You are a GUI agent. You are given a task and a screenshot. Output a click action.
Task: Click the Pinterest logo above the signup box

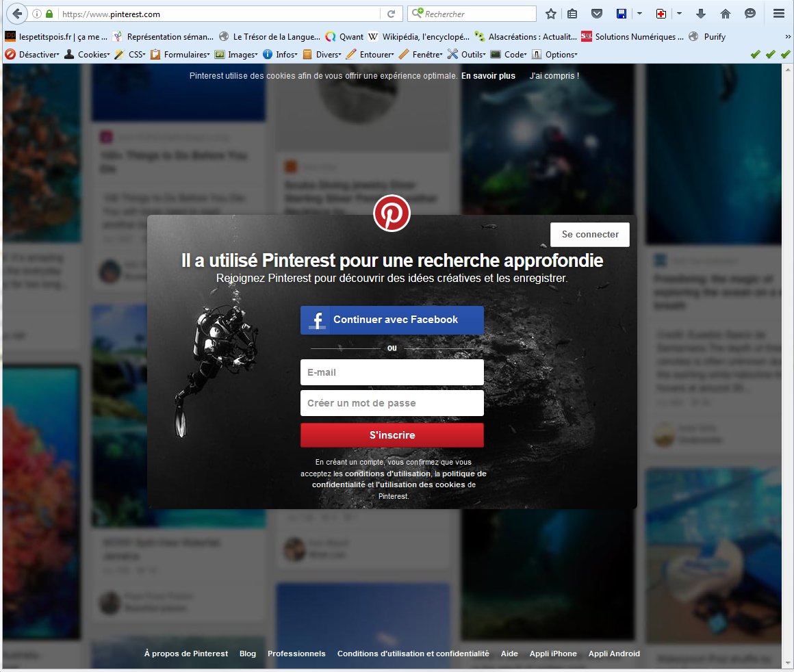392,214
